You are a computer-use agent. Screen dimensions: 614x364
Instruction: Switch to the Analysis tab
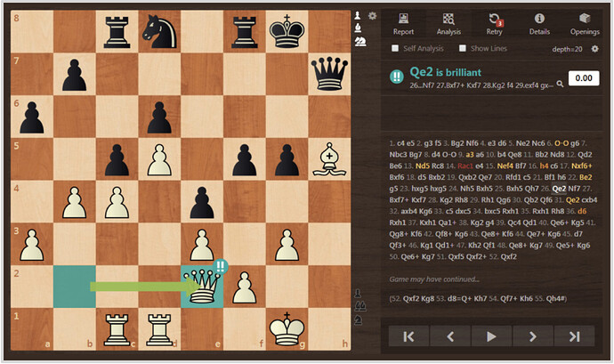coord(449,23)
